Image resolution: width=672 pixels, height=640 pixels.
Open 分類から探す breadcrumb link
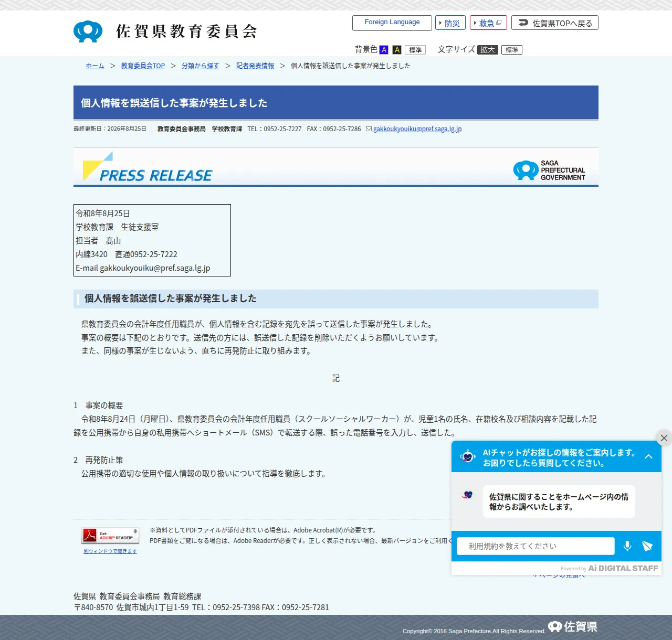[201, 66]
